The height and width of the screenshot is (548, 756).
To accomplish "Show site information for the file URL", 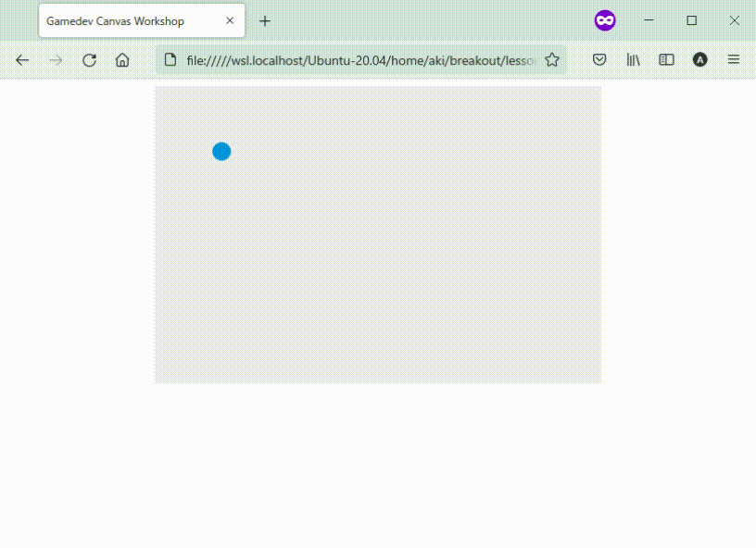I will coord(170,60).
